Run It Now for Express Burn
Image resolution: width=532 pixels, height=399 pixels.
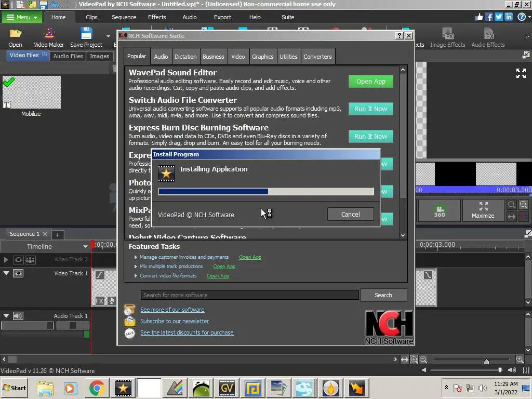pos(371,137)
